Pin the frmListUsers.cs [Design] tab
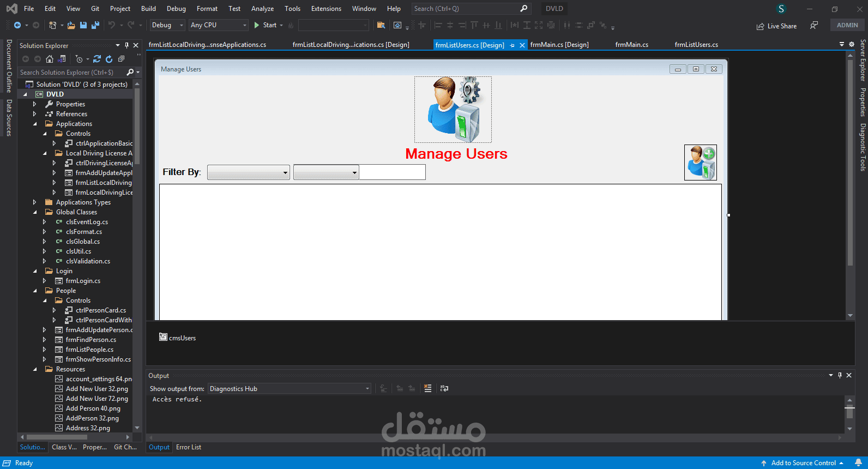 pos(513,45)
